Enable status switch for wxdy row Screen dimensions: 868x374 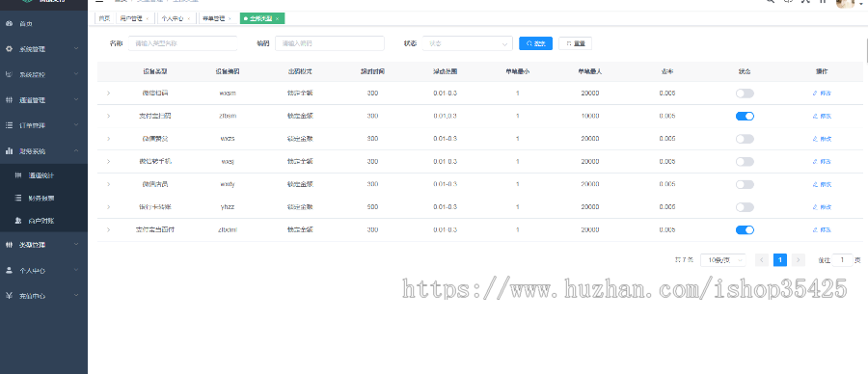click(x=745, y=184)
